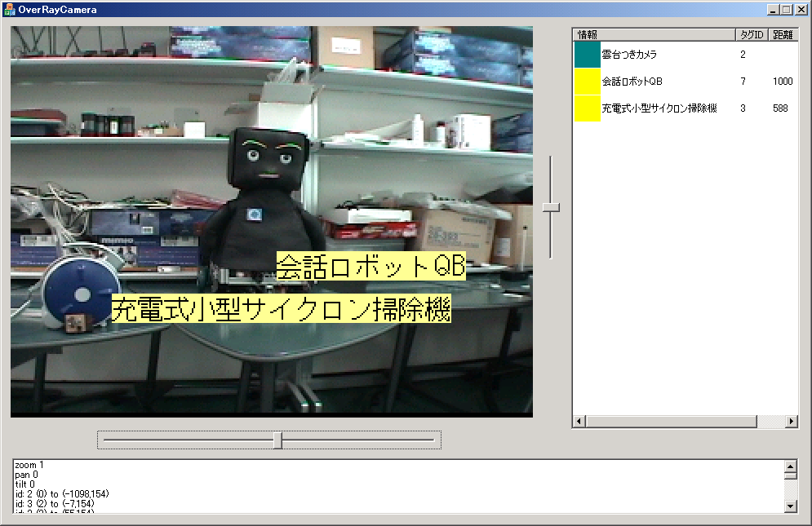Click the info list's right scroll arrow

click(x=792, y=422)
